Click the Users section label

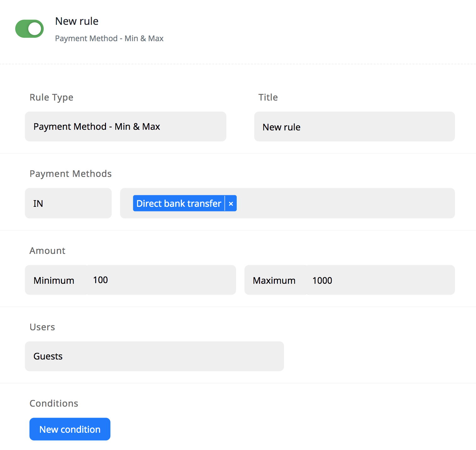[42, 327]
